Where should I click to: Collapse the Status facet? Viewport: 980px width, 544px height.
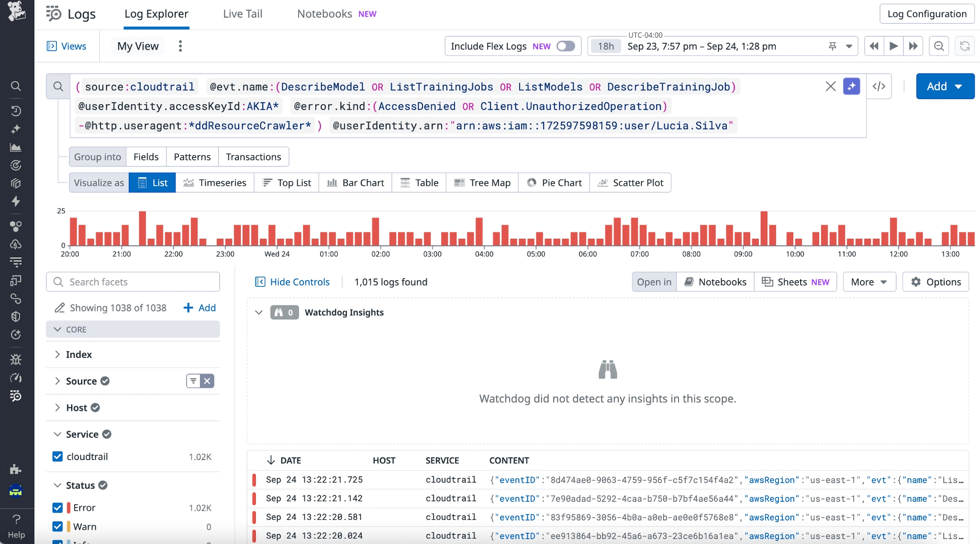point(58,485)
